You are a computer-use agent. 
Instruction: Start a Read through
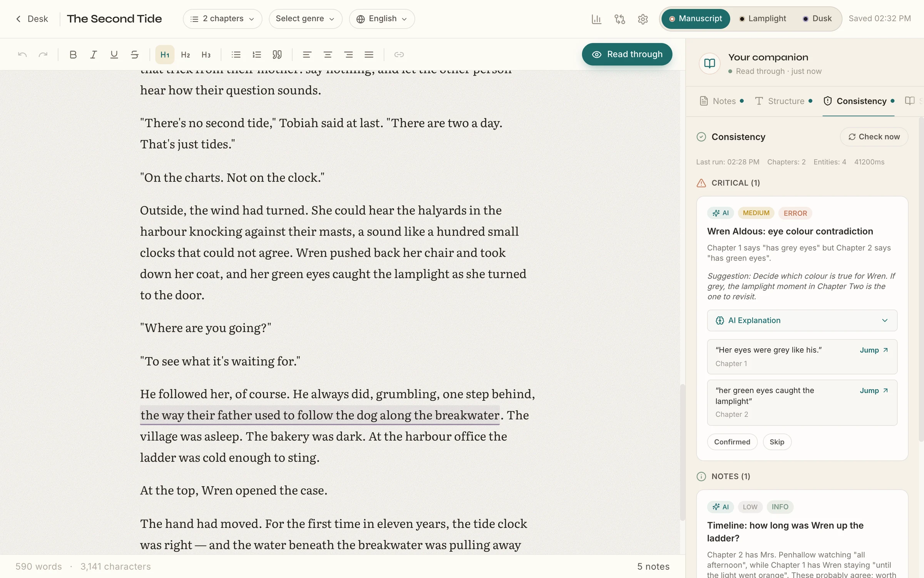[x=627, y=54]
